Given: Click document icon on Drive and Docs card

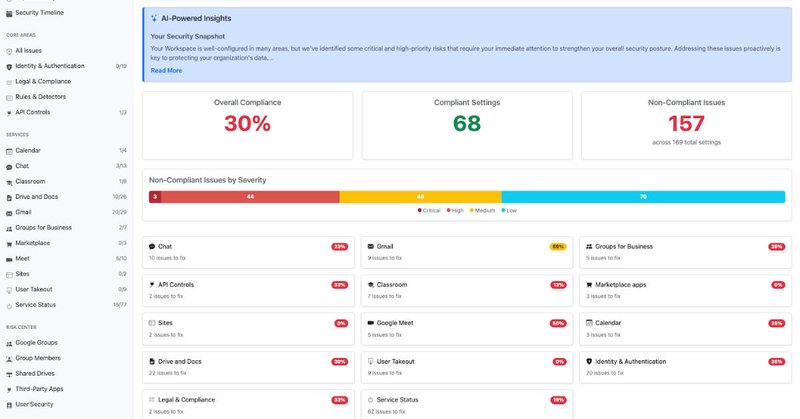Looking at the screenshot, I should (152, 361).
